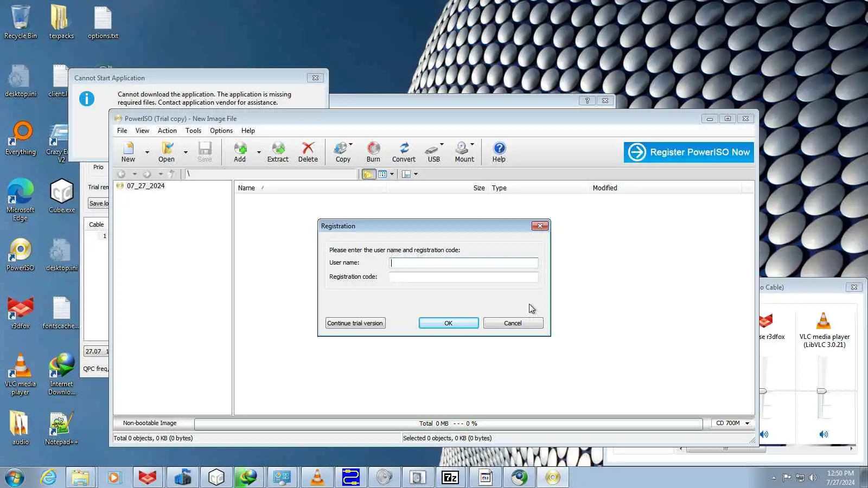Viewport: 868px width, 488px height.
Task: Click the list view mode icon
Action: tap(382, 174)
